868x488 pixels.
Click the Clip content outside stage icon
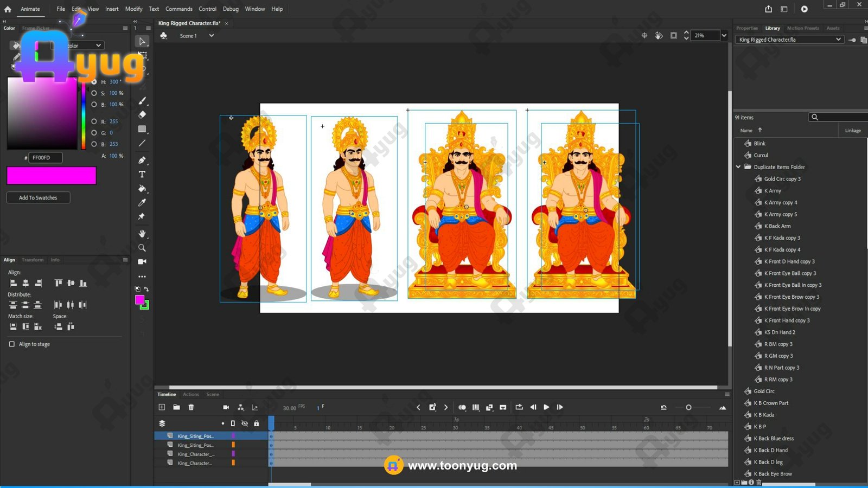point(674,35)
